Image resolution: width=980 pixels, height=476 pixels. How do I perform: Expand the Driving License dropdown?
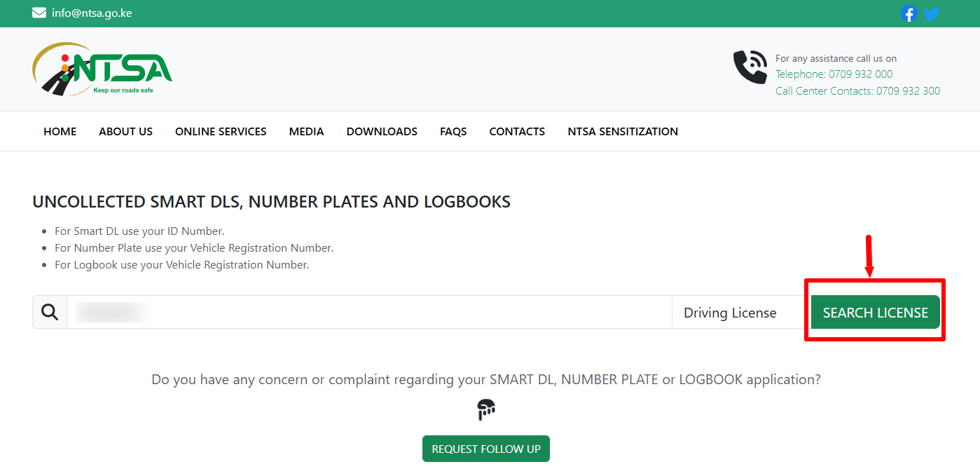click(741, 313)
